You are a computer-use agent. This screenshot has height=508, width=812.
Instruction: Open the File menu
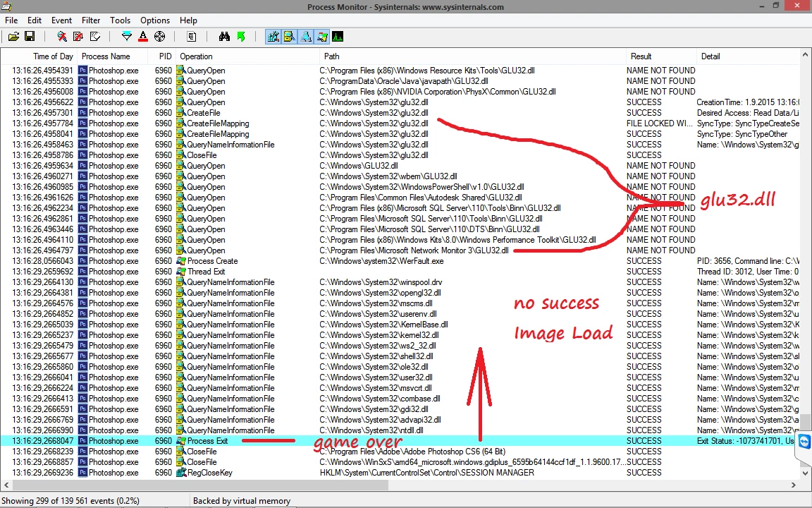[x=11, y=20]
